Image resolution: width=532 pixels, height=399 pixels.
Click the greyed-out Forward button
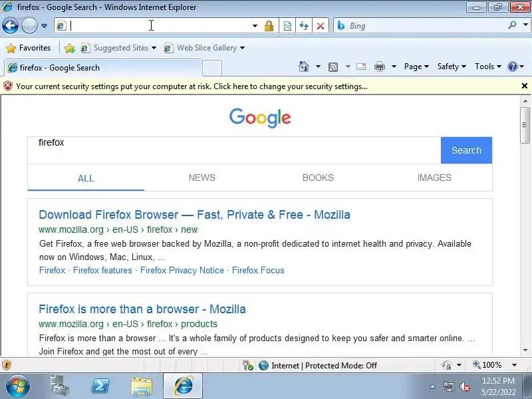pos(29,25)
